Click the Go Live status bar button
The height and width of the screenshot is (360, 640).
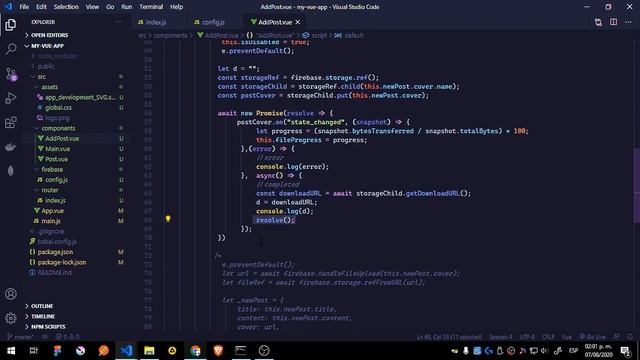click(592, 337)
